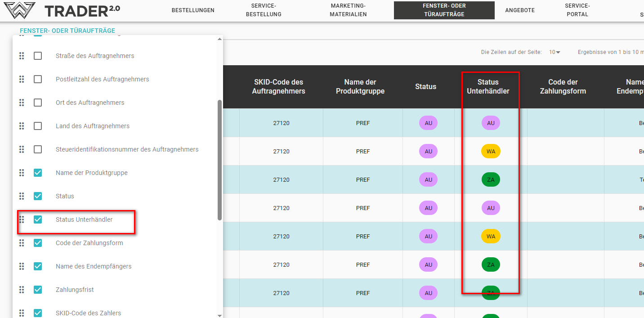Screen dimensions: 644x318
Task: Click purple AU badge in first Status column row
Action: [x=428, y=123]
